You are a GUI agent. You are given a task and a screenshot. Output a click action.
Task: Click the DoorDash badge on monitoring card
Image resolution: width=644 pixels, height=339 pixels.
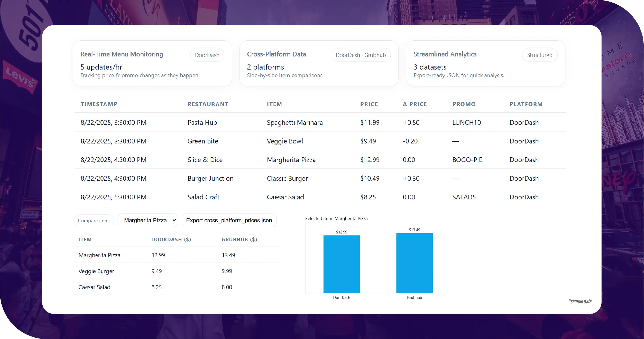point(207,55)
